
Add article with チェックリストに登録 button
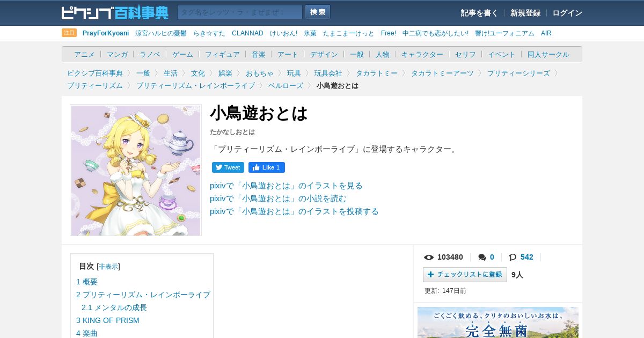pyautogui.click(x=465, y=275)
